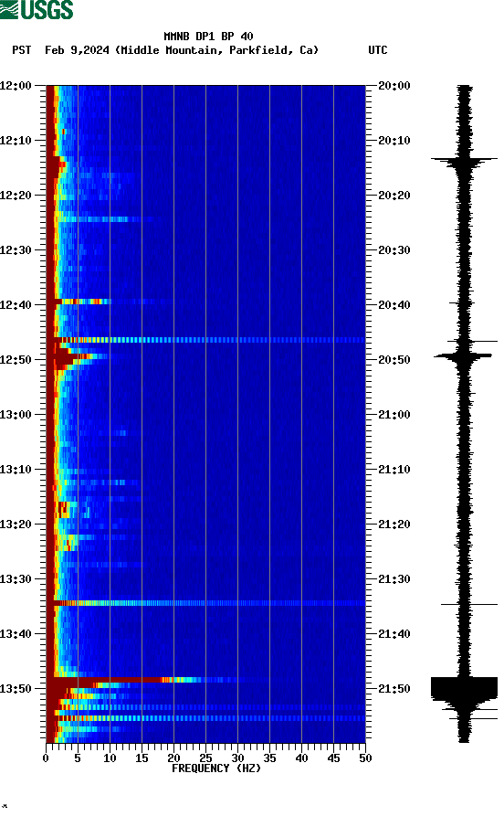Click the 20:10 UTC time label
Screen dimensions: 504x816
(394, 141)
